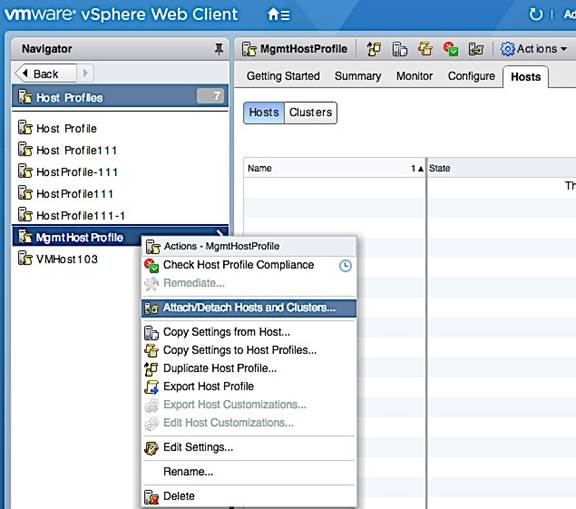Image resolution: width=576 pixels, height=509 pixels.
Task: Choose Copy Settings from Host
Action: pyautogui.click(x=249, y=332)
